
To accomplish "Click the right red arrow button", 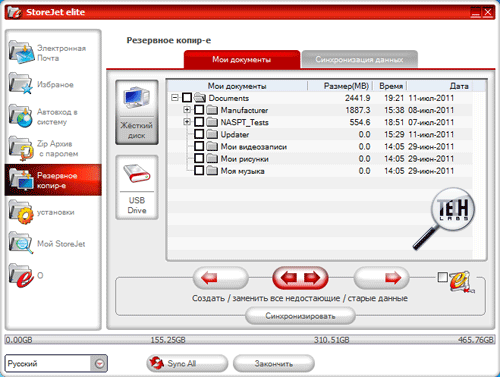I will [381, 278].
